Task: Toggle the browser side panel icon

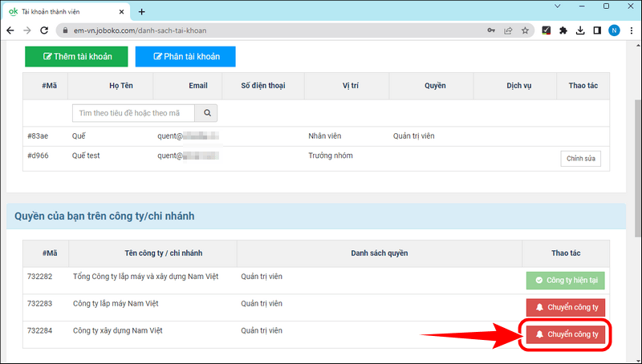Action: click(596, 30)
